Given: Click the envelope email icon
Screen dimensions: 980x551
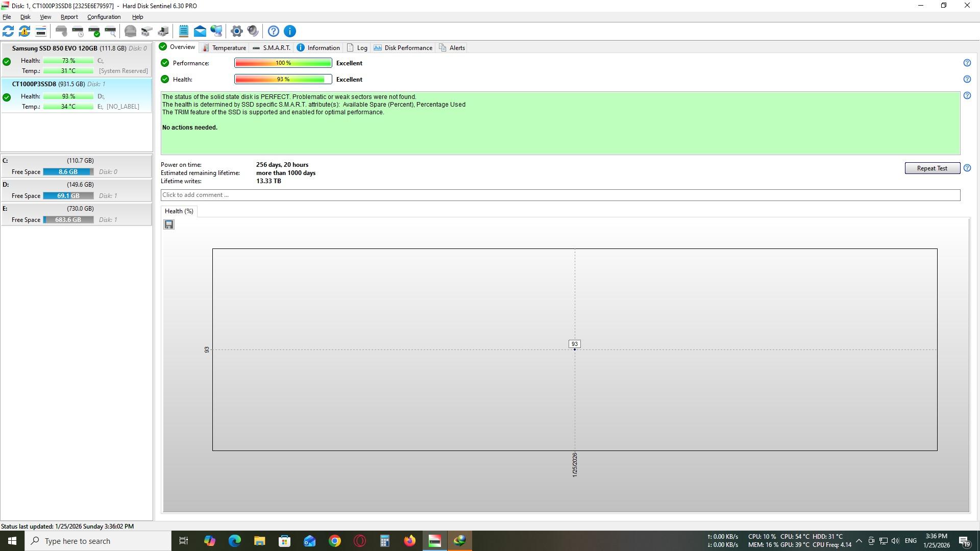Looking at the screenshot, I should [x=200, y=31].
